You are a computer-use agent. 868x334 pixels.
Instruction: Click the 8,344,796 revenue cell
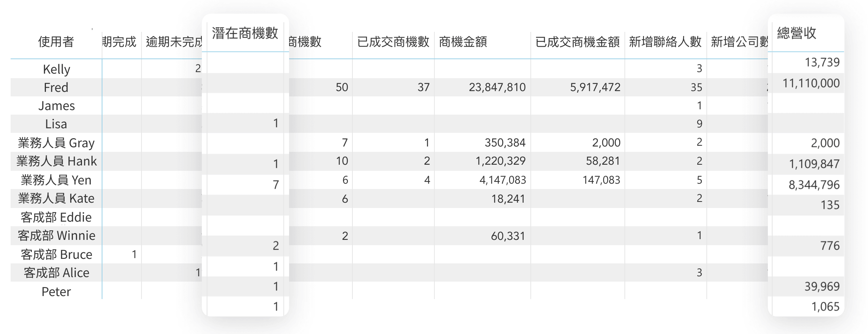(814, 185)
